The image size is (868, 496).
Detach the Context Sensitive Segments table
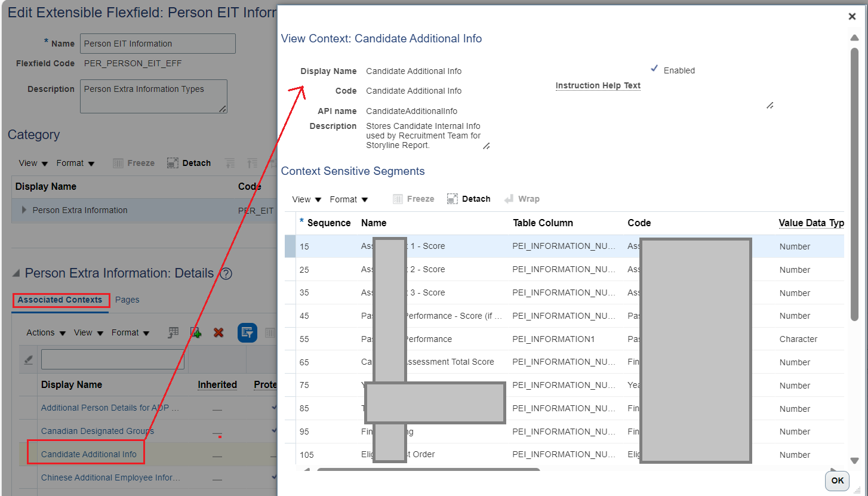(469, 199)
